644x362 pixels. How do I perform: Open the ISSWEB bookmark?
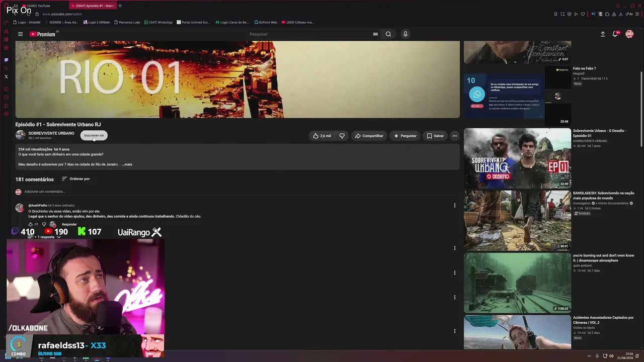(61, 22)
